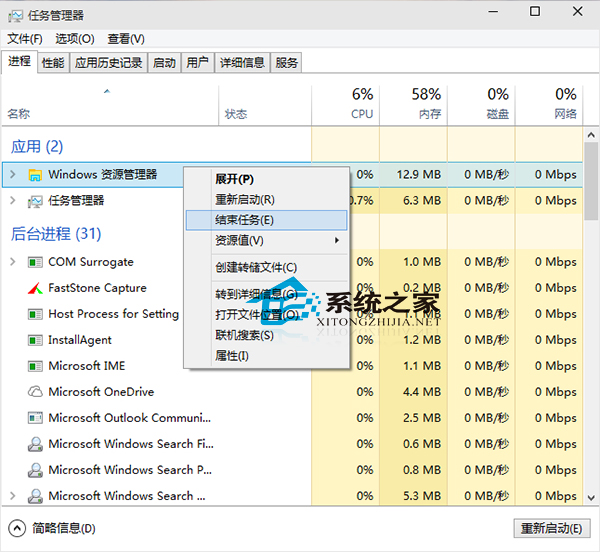600x552 pixels.
Task: Click the 任务管理器 process icon
Action: click(x=35, y=201)
